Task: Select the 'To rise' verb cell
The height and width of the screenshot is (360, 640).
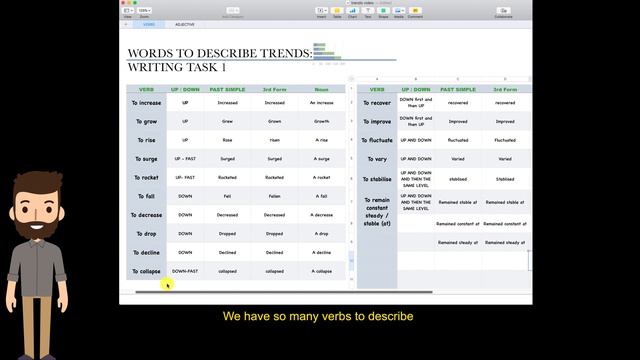Action: pyautogui.click(x=146, y=140)
